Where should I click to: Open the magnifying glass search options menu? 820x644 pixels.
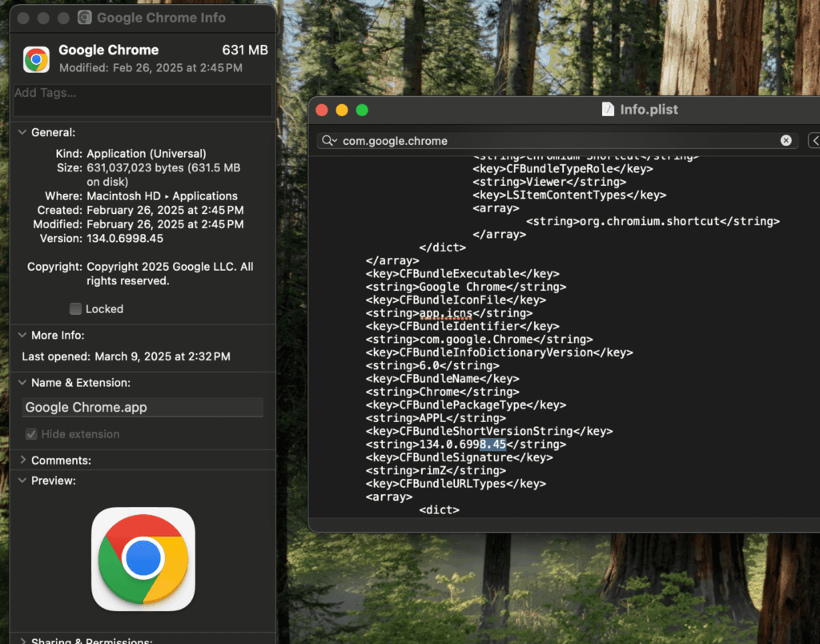click(x=328, y=141)
